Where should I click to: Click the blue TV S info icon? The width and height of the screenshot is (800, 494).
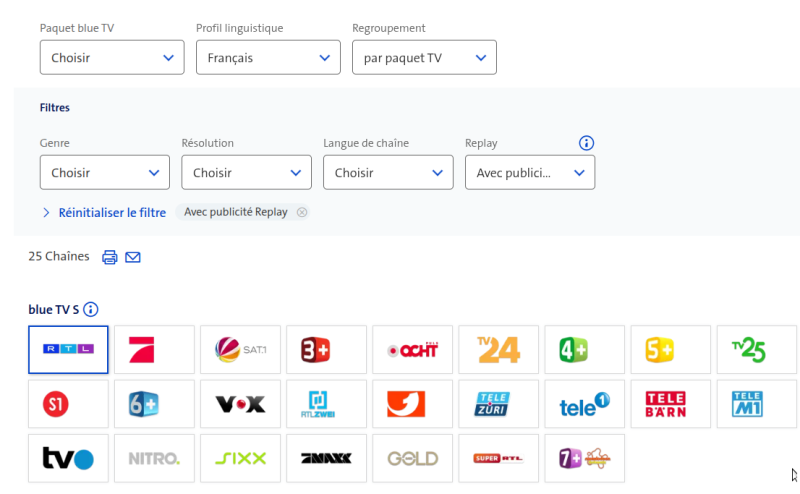pyautogui.click(x=91, y=310)
